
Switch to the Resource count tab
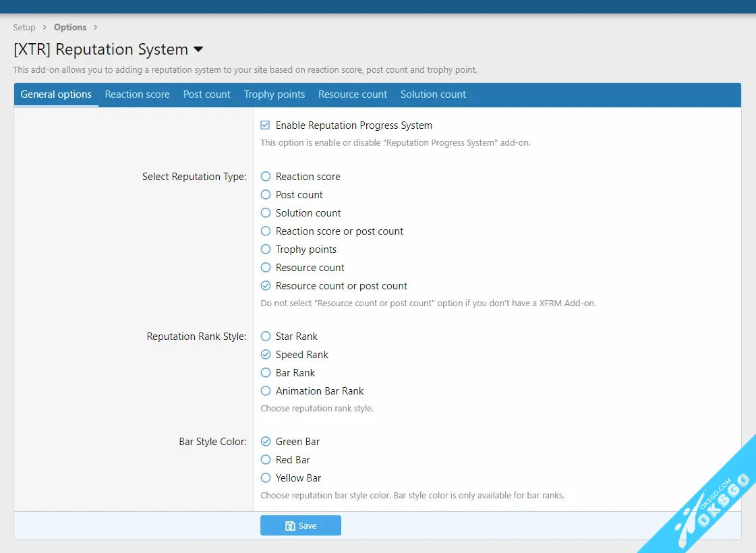coord(352,94)
